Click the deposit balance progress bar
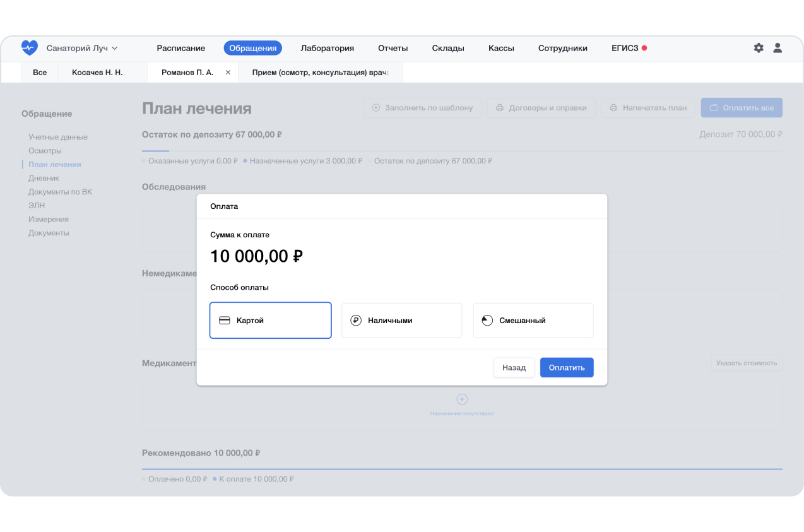Viewport: 804px width, 532px height. tap(462, 151)
